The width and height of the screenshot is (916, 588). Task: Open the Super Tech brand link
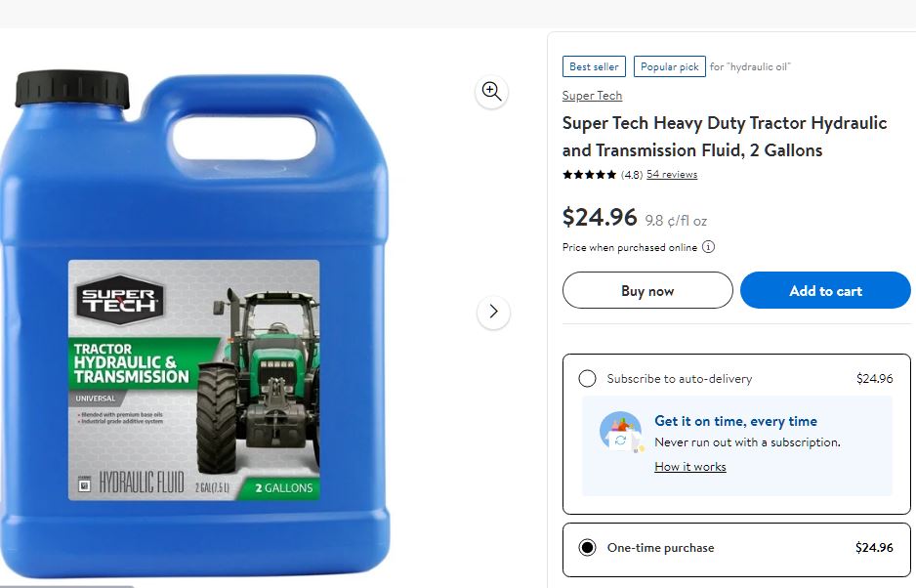point(592,96)
